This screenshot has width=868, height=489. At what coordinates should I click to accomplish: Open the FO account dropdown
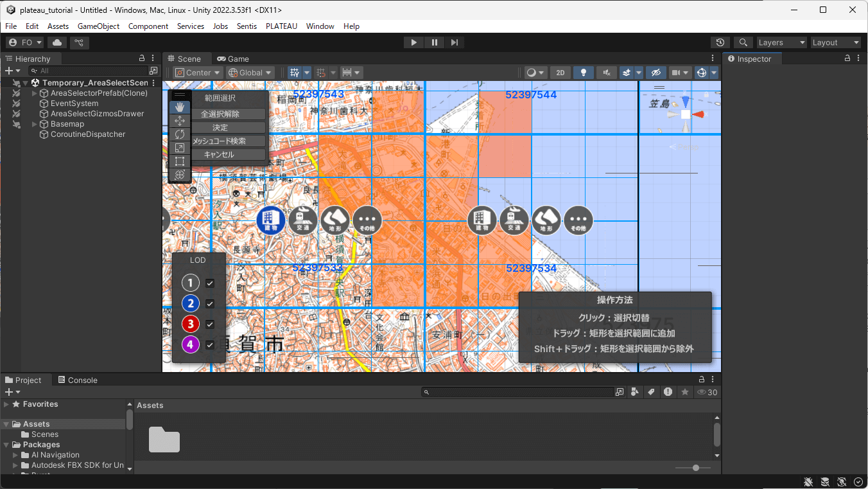pos(25,42)
